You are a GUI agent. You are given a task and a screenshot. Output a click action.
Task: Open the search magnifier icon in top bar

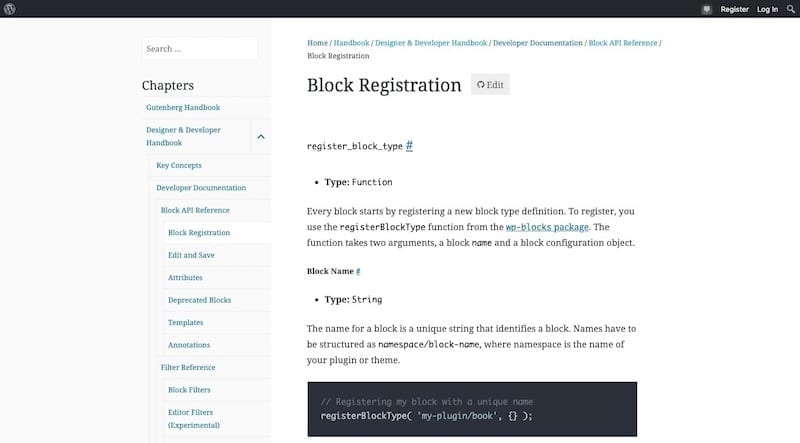pos(791,9)
